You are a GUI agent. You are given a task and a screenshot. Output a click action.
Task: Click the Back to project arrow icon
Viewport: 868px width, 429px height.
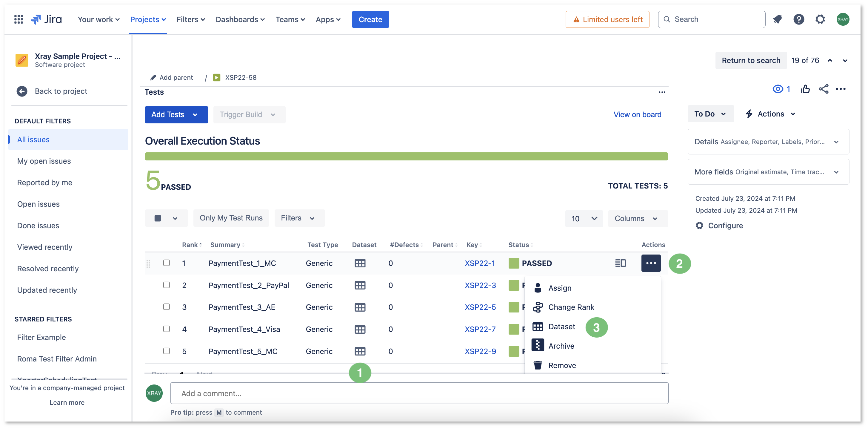(x=22, y=91)
